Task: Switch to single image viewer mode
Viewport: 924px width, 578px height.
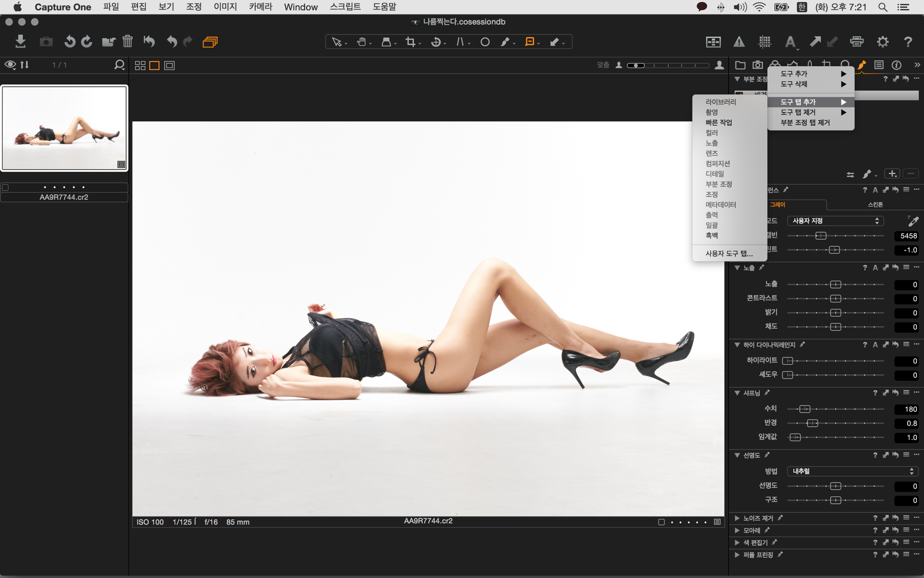Action: [154, 66]
